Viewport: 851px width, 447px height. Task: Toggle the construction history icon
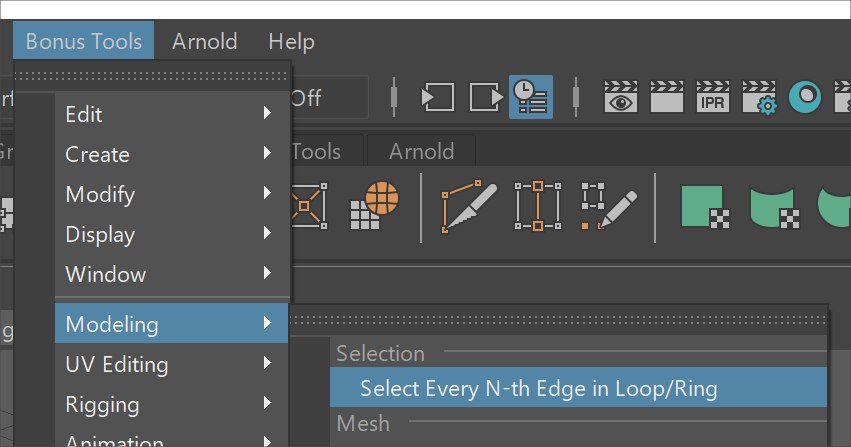(531, 97)
